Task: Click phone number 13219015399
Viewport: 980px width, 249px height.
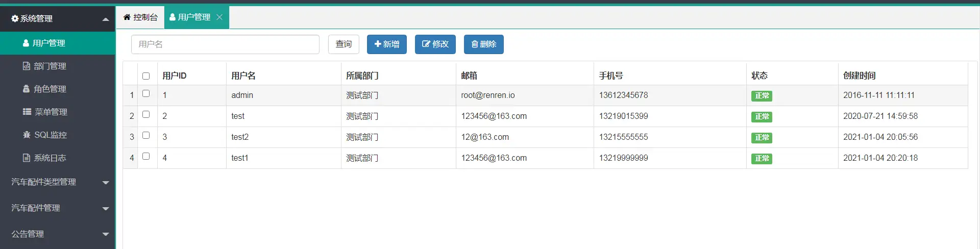Action: click(623, 116)
